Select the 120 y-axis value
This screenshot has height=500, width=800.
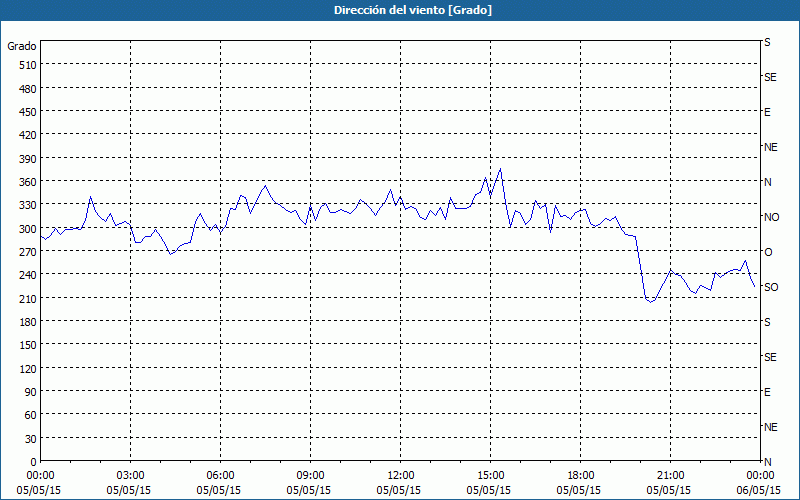28,368
